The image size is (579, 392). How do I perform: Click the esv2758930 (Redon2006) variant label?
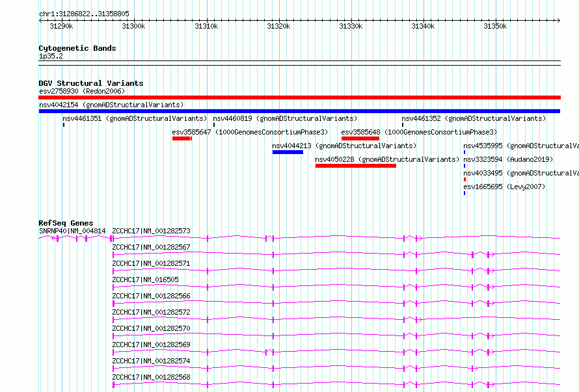pos(82,91)
